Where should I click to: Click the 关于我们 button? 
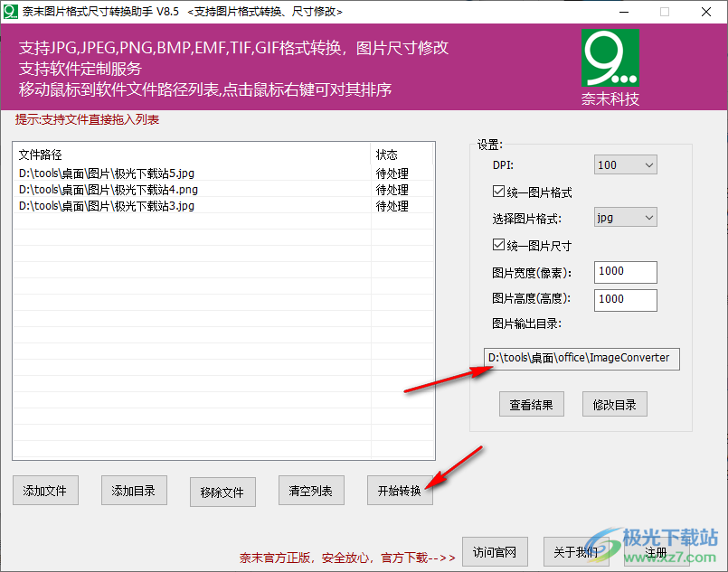point(576,552)
